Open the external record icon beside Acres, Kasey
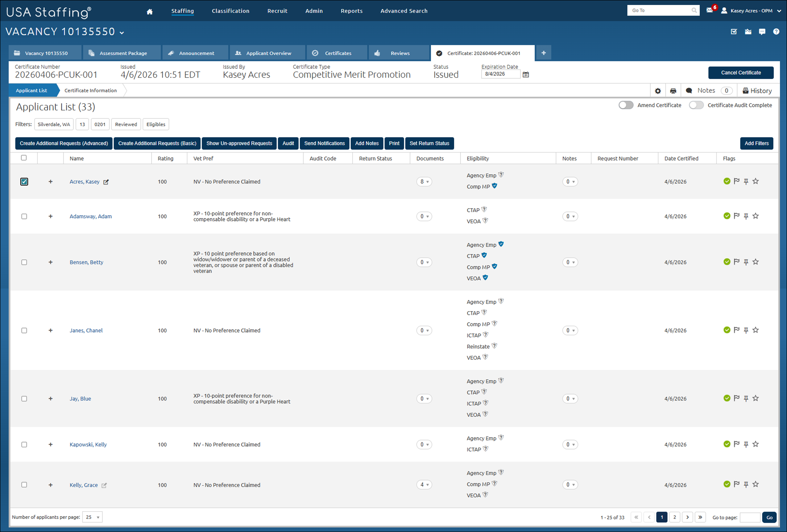Viewport: 787px width, 532px height. point(106,182)
